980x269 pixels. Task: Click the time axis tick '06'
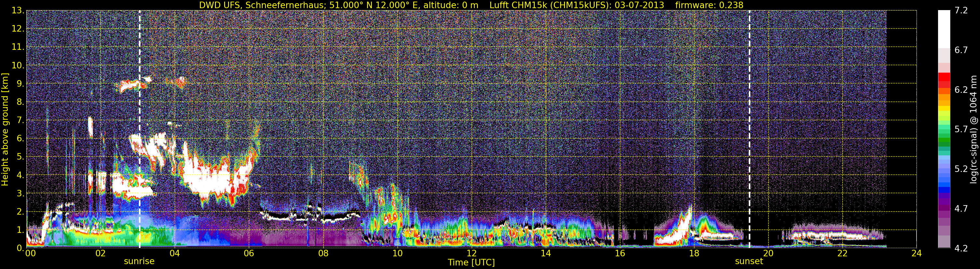coord(249,253)
